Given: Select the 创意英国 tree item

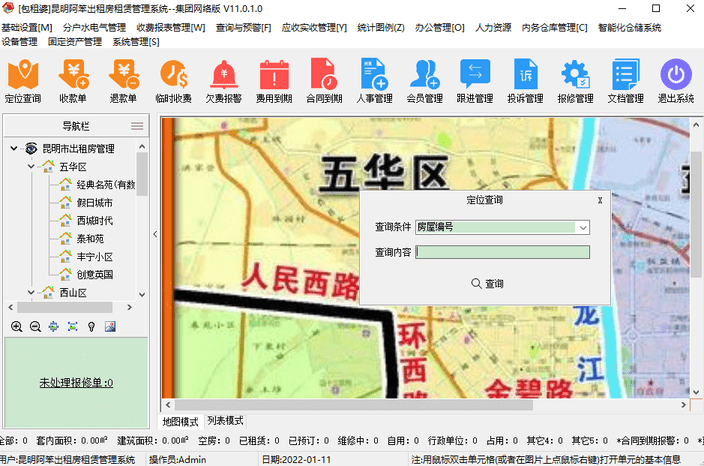Looking at the screenshot, I should point(94,275).
